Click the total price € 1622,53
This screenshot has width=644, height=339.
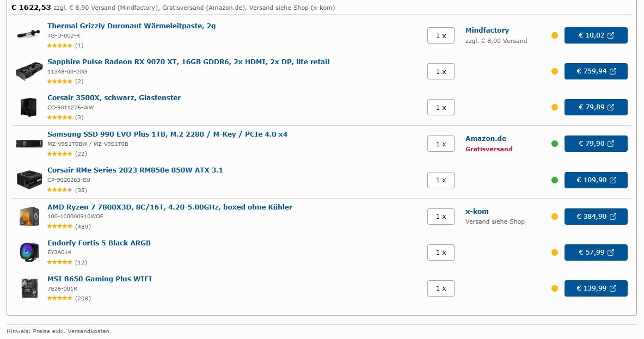(x=31, y=8)
